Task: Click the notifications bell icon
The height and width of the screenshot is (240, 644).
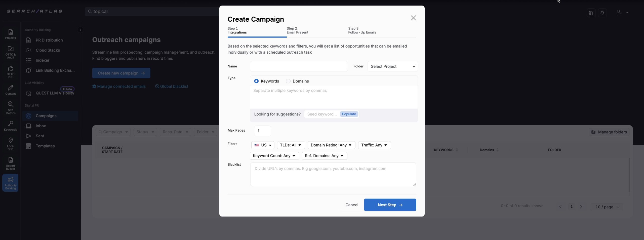Action: coord(602,13)
